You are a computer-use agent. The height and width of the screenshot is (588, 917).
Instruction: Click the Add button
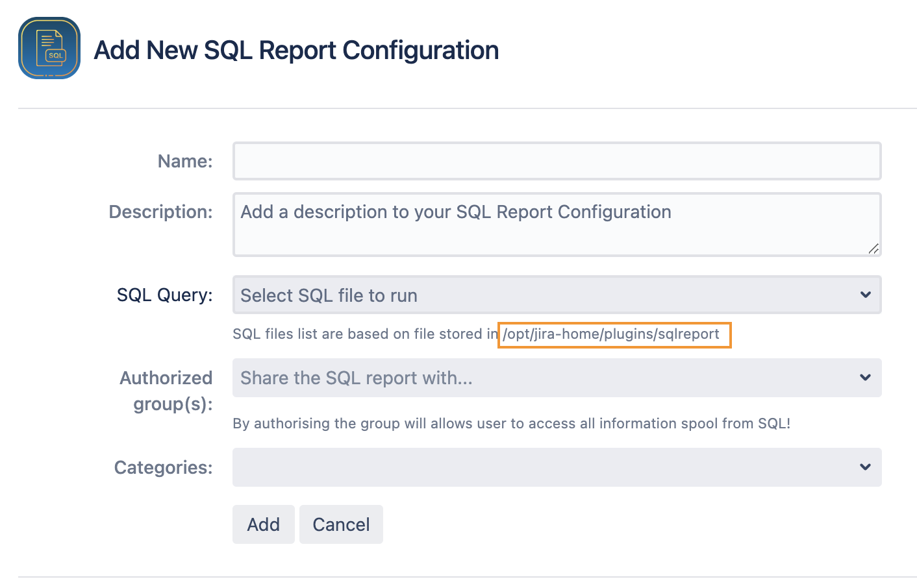point(263,524)
